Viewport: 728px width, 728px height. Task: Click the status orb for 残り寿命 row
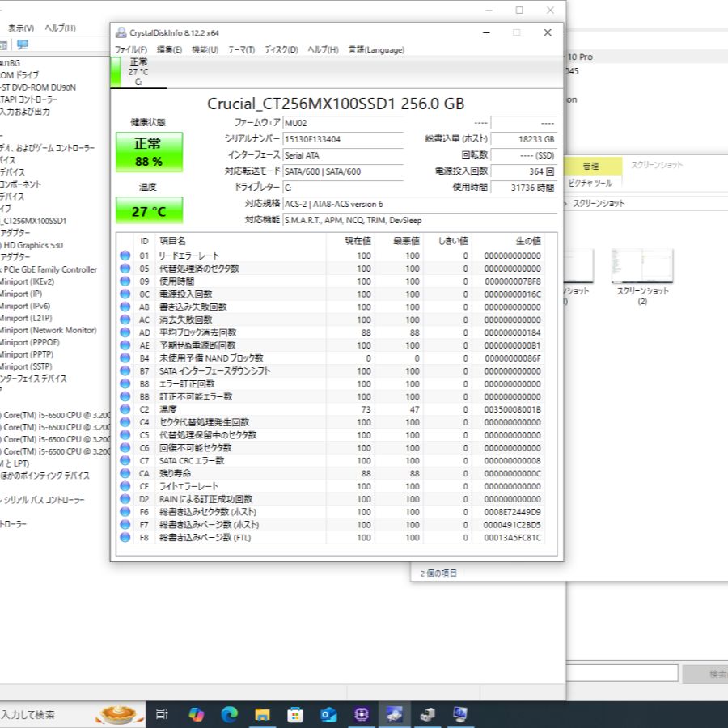(x=125, y=473)
